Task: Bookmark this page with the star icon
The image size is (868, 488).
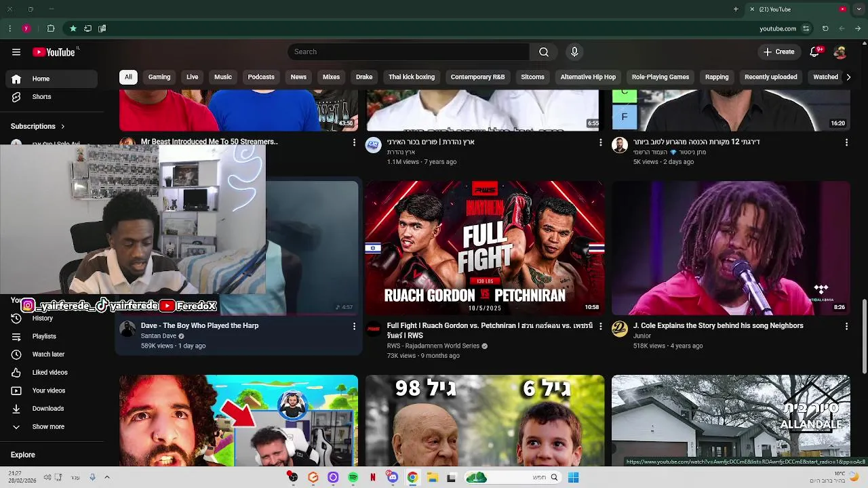Action: [x=73, y=28]
